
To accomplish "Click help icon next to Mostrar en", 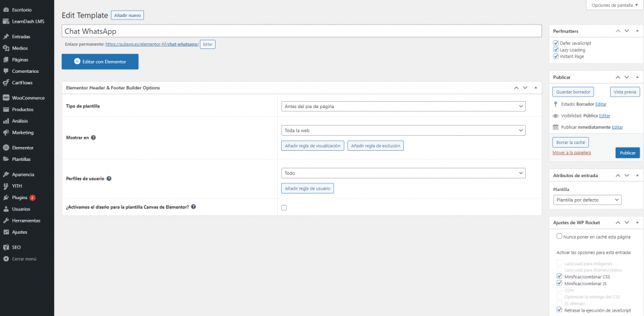I will [93, 138].
